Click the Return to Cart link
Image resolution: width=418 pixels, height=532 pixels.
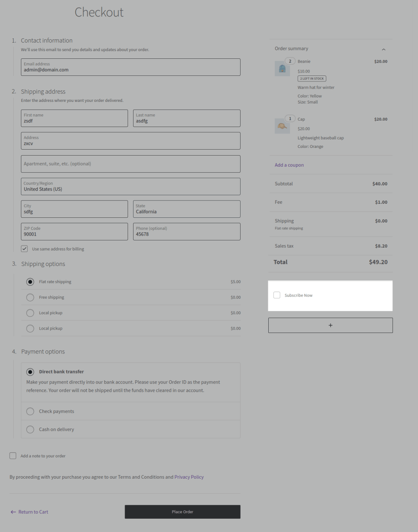pyautogui.click(x=29, y=512)
